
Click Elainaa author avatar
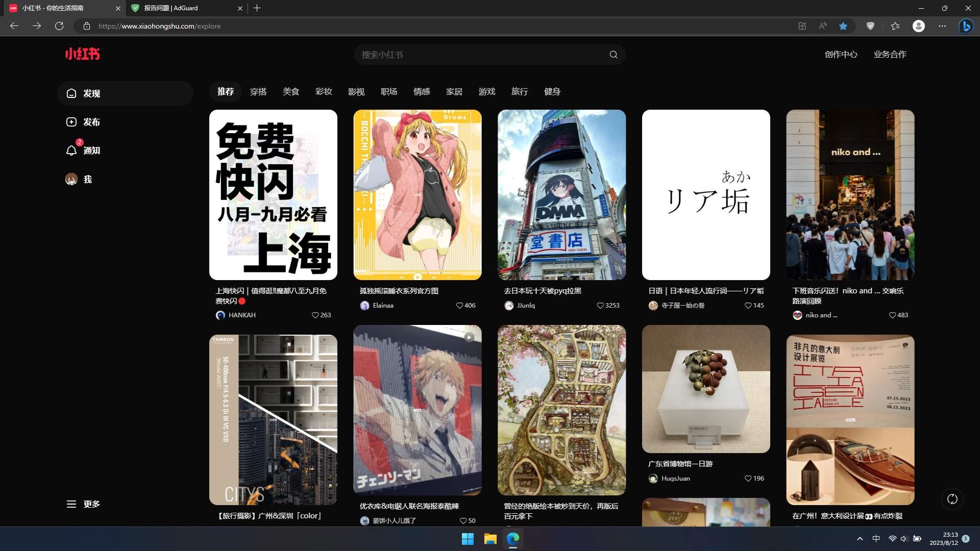coord(364,306)
